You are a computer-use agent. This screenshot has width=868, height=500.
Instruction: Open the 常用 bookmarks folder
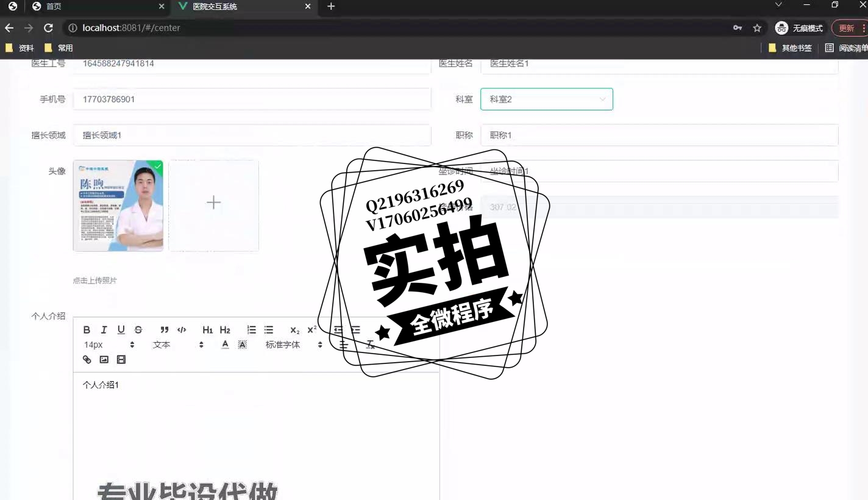coord(59,48)
